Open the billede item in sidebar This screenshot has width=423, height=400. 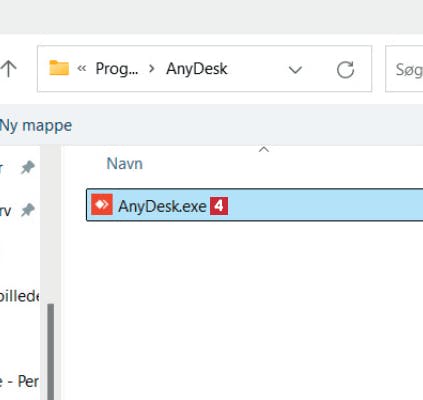[x=19, y=296]
